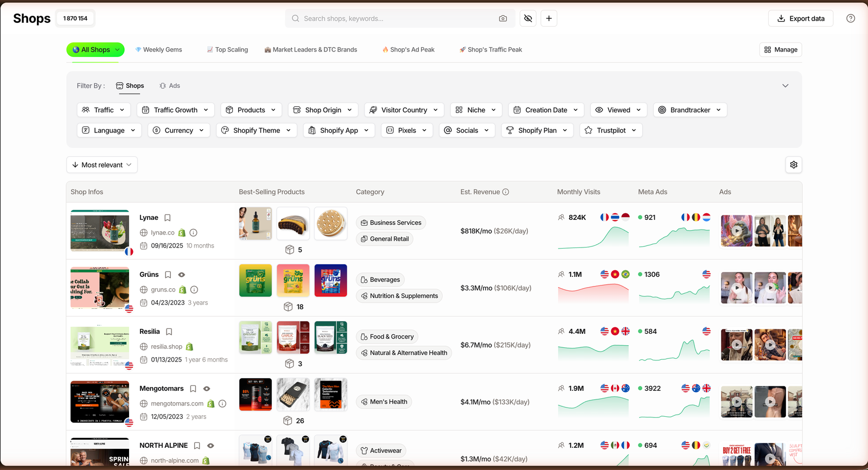Switch to Shop's Traffic Peak tab
The height and width of the screenshot is (470, 868).
coord(490,50)
